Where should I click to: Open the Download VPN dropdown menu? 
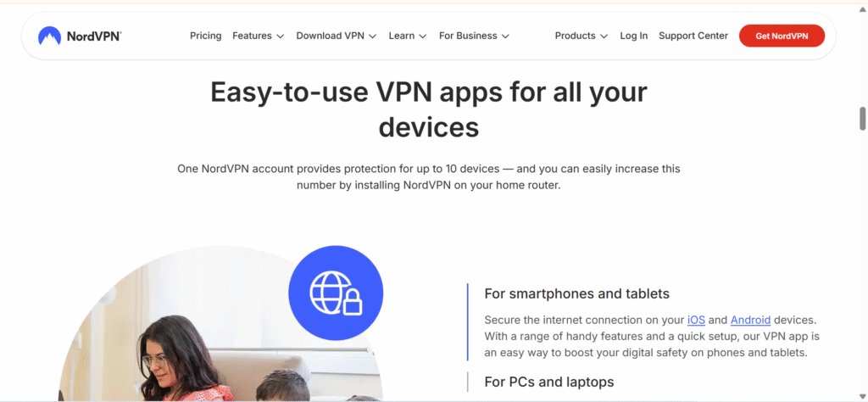click(336, 36)
